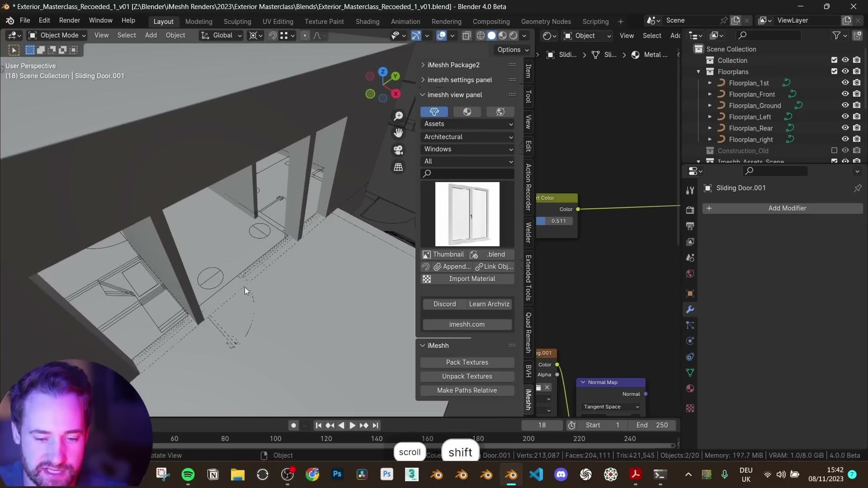Open Spotify from the taskbar
Viewport: 868px width, 488px height.
click(x=188, y=474)
